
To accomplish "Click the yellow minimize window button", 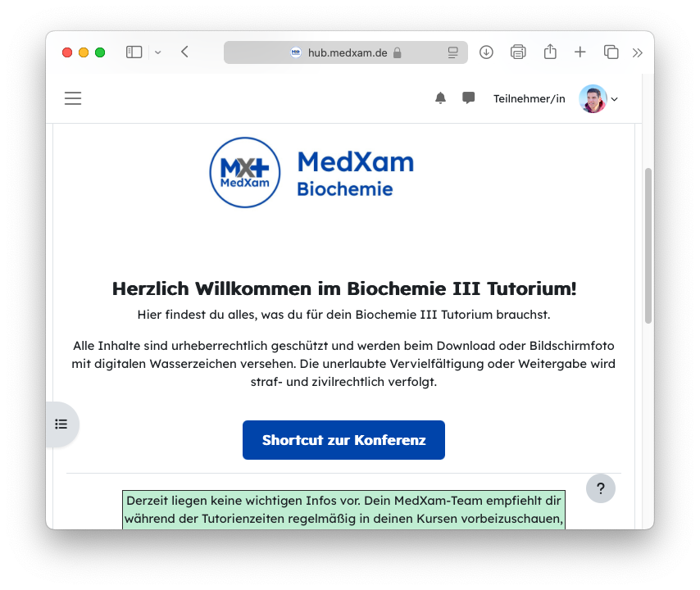I will click(84, 52).
